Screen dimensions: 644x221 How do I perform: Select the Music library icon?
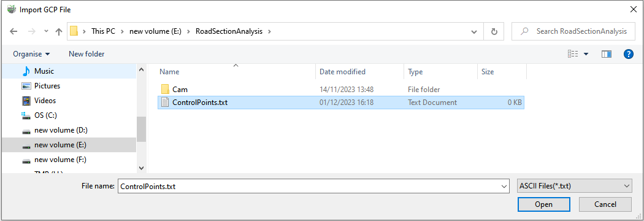[26, 71]
